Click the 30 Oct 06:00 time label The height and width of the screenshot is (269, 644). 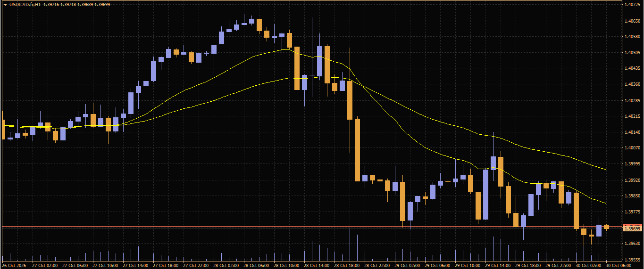(x=619, y=266)
